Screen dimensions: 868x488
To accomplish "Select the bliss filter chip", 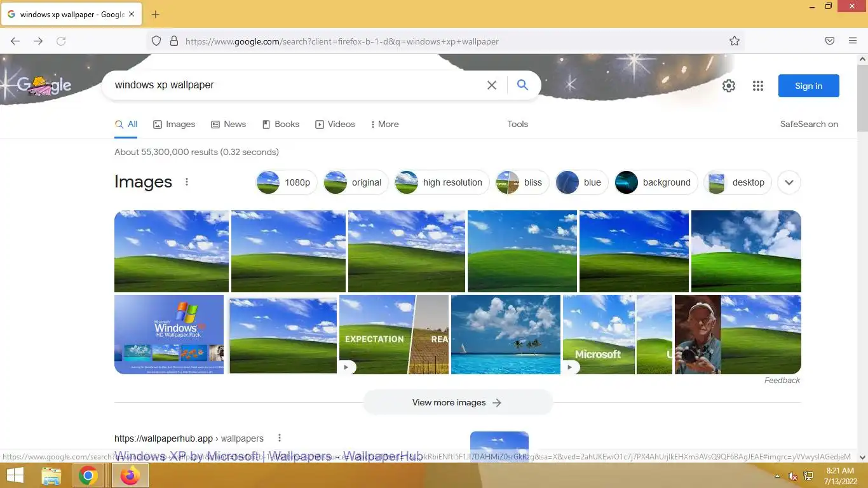I will click(x=522, y=182).
